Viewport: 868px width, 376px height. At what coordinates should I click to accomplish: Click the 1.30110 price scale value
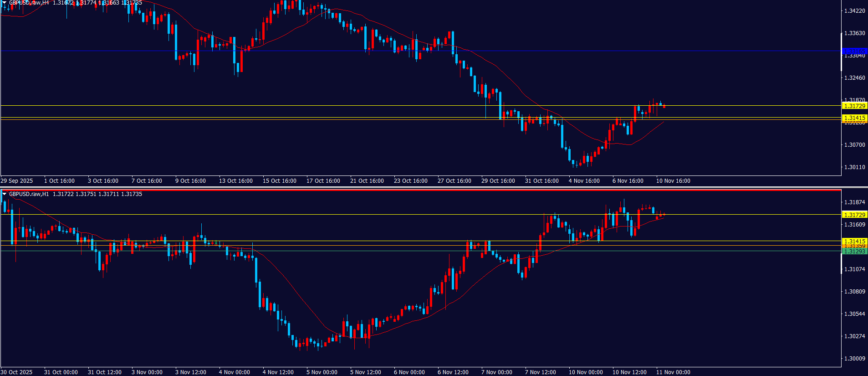pyautogui.click(x=854, y=167)
